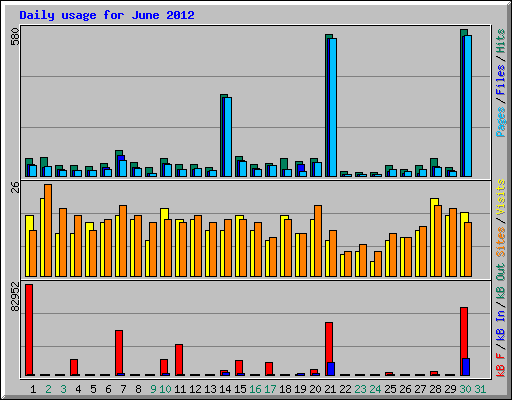Click day label 16 on the x-axis
Screen dimensions: 512x400
(255, 389)
